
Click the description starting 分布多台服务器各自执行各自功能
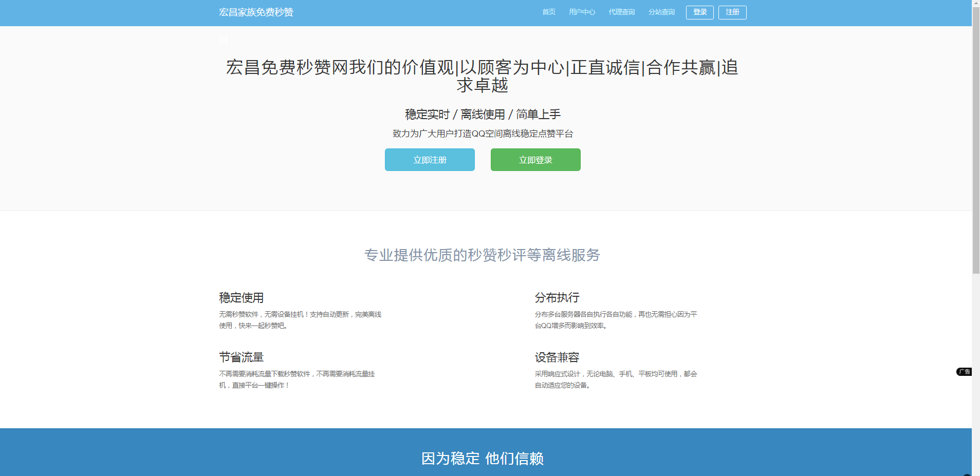(x=616, y=320)
